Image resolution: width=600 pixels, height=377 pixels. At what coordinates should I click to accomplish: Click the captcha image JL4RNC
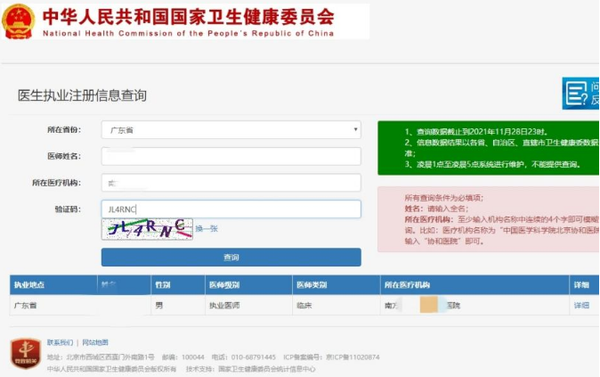pos(147,229)
